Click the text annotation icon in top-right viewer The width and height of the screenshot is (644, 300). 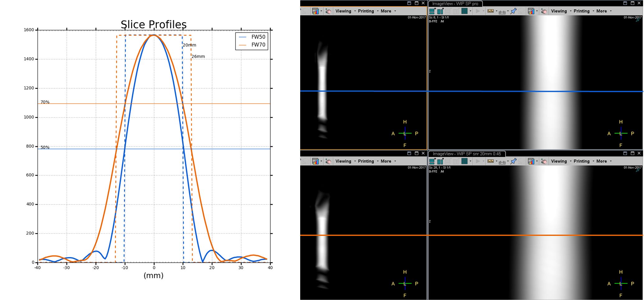click(x=490, y=11)
